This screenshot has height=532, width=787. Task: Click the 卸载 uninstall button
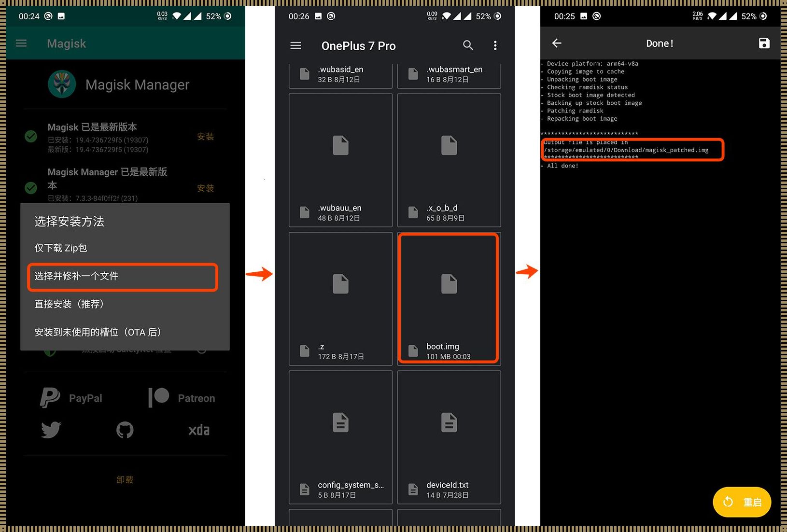click(x=125, y=479)
